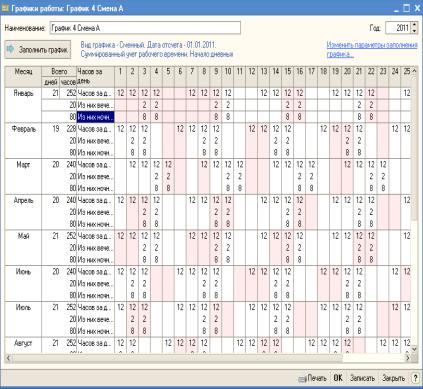The width and height of the screenshot is (423, 389).
Task: Select the highlighted Из них ночных cell for Январь
Action: coord(96,117)
